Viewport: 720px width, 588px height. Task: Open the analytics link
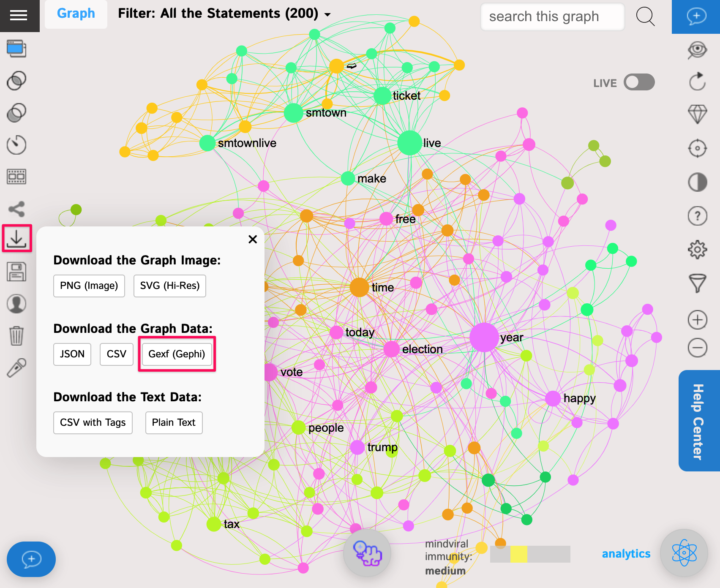point(626,553)
